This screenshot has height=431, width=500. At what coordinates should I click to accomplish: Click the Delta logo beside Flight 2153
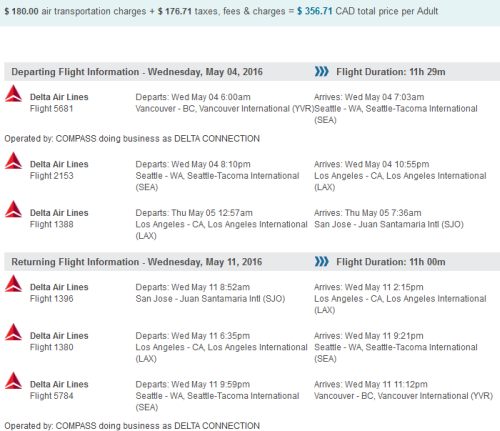point(13,161)
